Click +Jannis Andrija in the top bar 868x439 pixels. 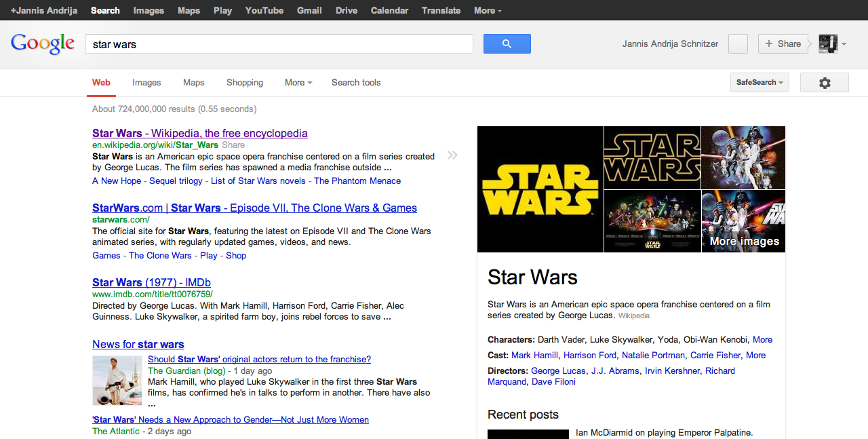[x=43, y=10]
